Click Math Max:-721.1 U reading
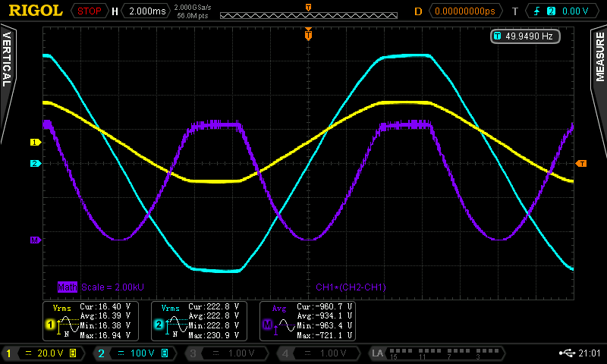The width and height of the screenshot is (607, 364). [325, 335]
